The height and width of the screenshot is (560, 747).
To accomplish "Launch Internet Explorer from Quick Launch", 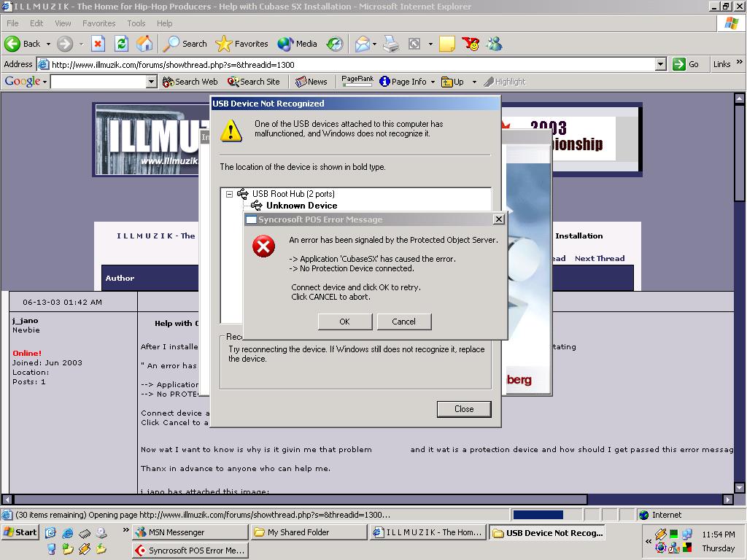I will tap(68, 533).
